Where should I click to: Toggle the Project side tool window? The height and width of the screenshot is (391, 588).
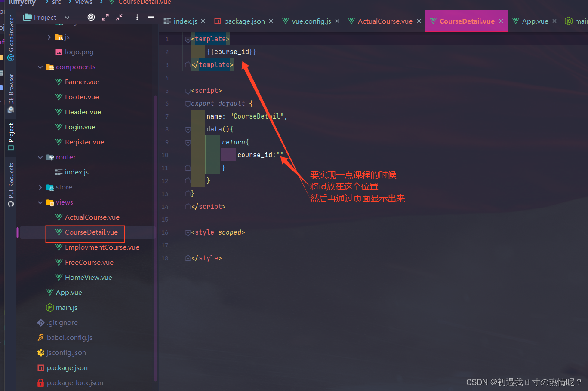(11, 137)
